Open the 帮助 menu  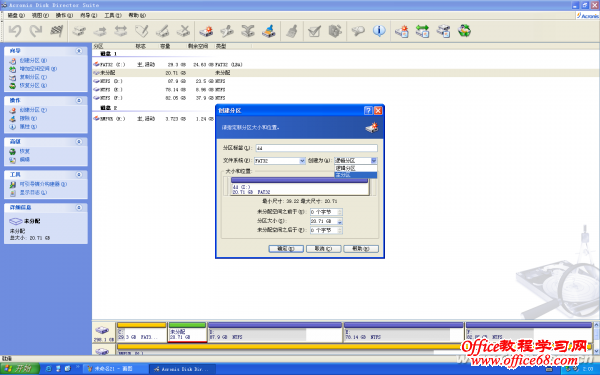pyautogui.click(x=137, y=16)
